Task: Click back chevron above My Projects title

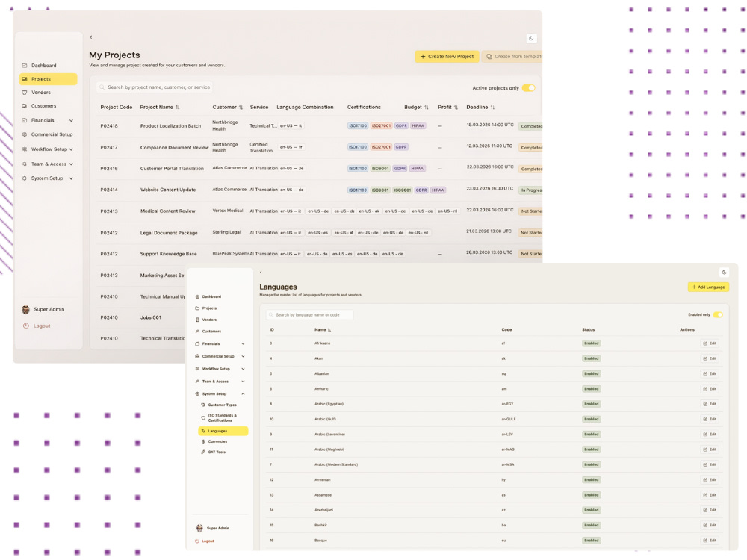Action: [91, 37]
